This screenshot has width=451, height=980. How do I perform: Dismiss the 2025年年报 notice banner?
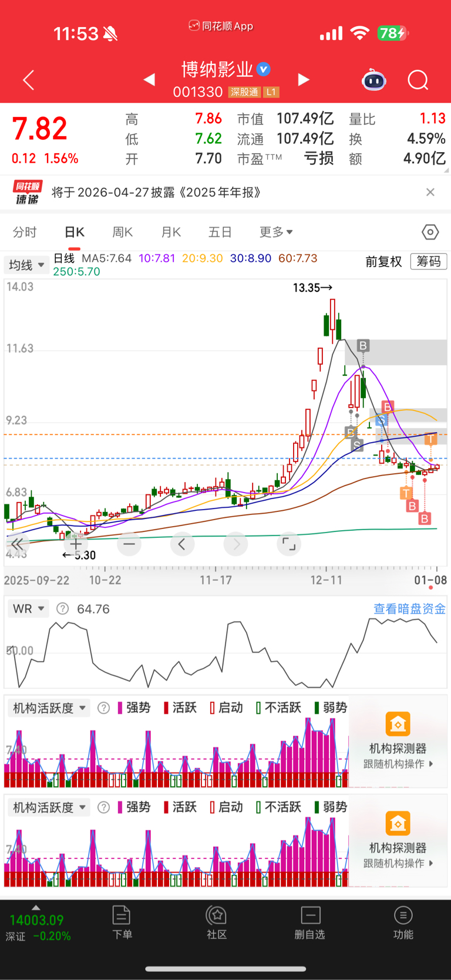tap(430, 192)
